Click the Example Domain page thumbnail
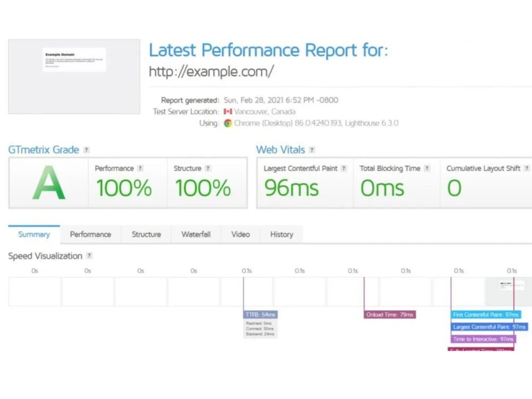Screen dimensions: 532x399 [x=74, y=77]
